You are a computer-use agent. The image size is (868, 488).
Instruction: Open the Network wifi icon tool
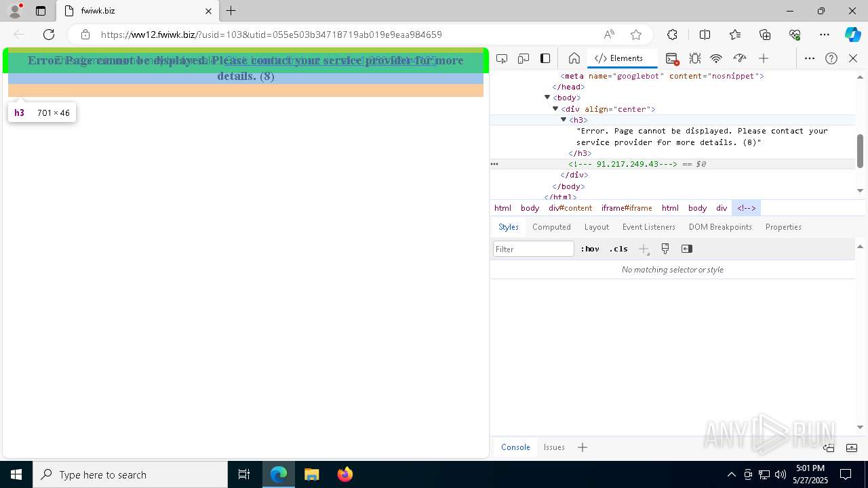coord(716,58)
